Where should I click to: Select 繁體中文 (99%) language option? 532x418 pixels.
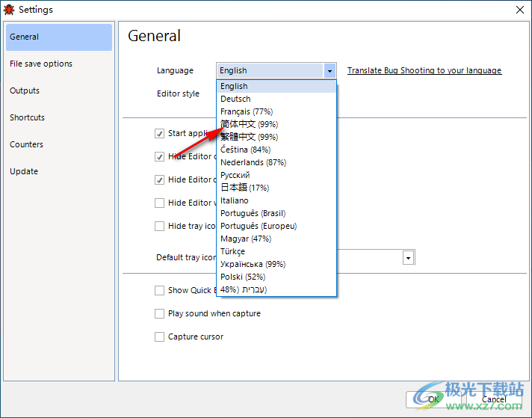click(x=276, y=137)
